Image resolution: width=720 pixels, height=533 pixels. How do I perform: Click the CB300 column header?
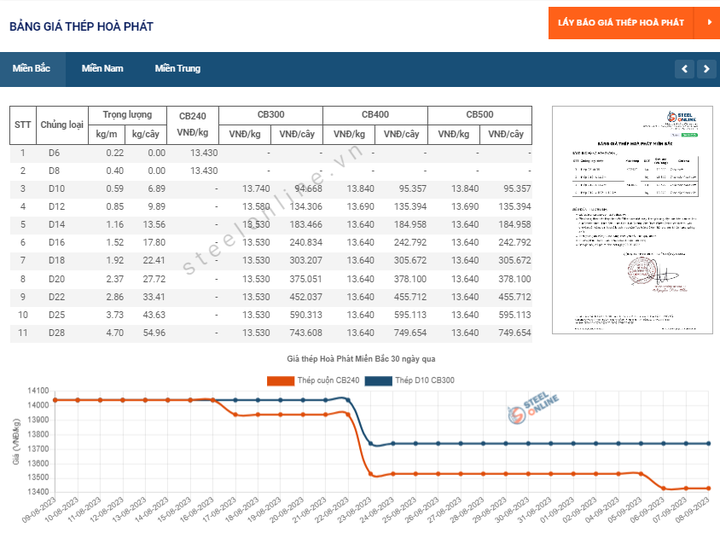click(x=271, y=115)
